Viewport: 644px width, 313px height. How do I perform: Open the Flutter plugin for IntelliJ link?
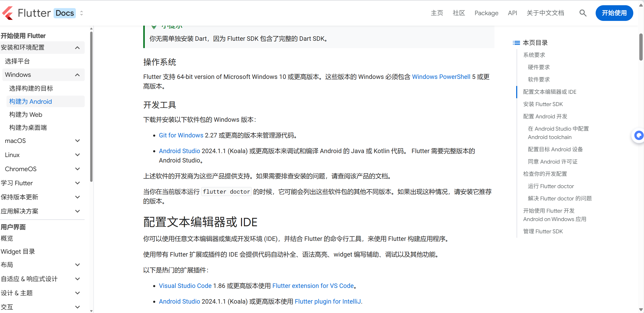[x=328, y=302]
